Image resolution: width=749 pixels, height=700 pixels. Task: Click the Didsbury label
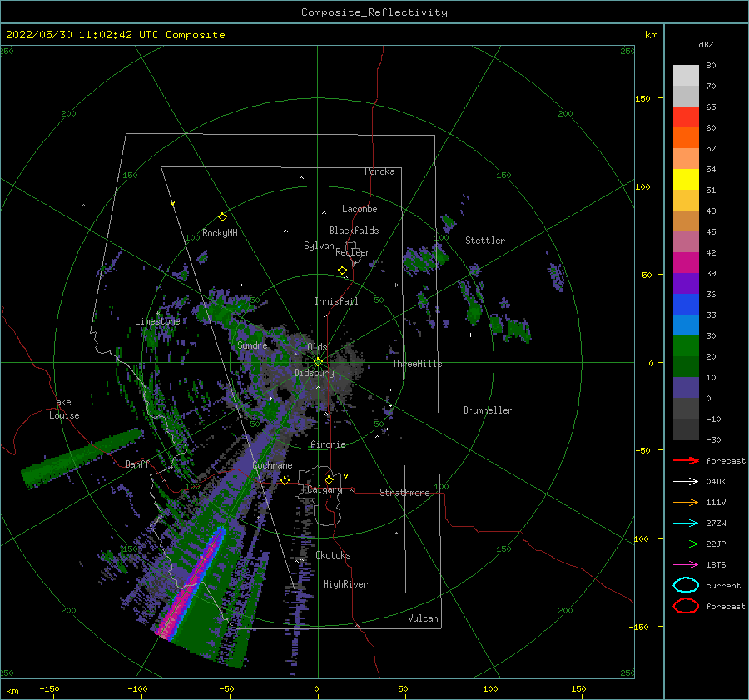(314, 373)
